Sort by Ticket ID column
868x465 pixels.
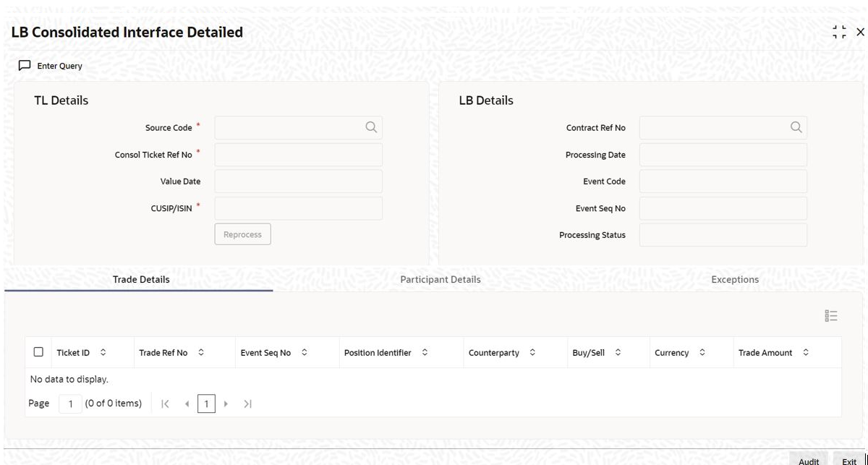click(x=103, y=353)
